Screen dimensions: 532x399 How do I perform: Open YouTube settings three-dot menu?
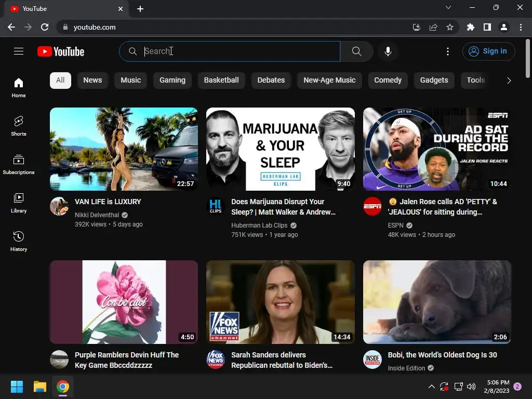click(x=448, y=51)
